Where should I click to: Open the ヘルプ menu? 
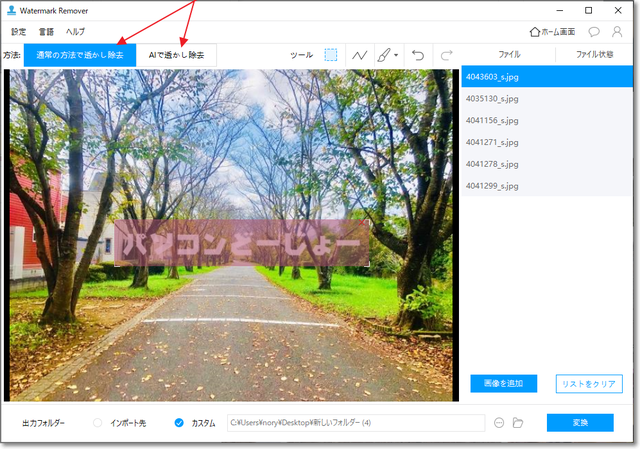(x=76, y=32)
